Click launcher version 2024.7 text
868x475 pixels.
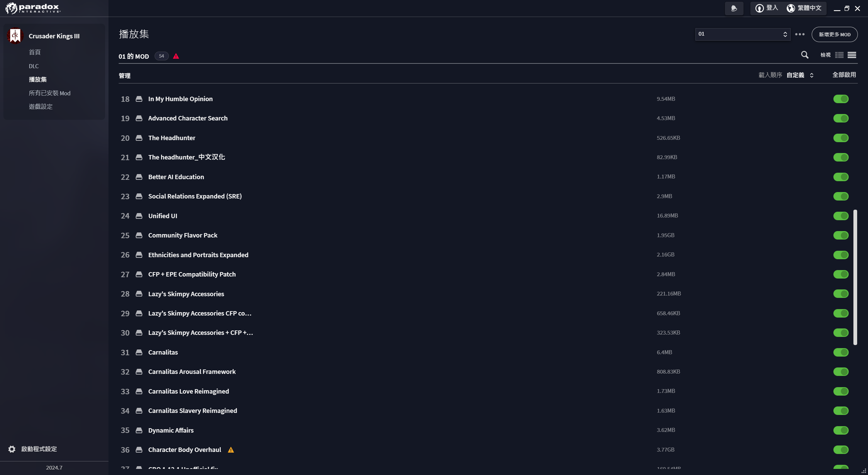tap(54, 468)
